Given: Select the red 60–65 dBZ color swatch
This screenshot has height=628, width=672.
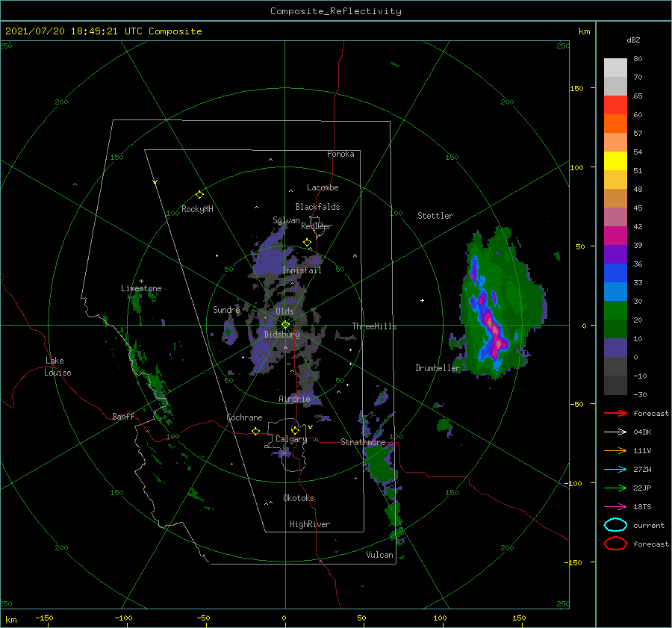Looking at the screenshot, I should click(615, 105).
